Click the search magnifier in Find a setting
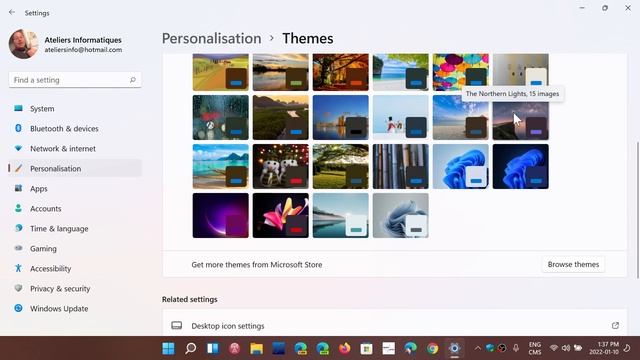 coord(133,80)
